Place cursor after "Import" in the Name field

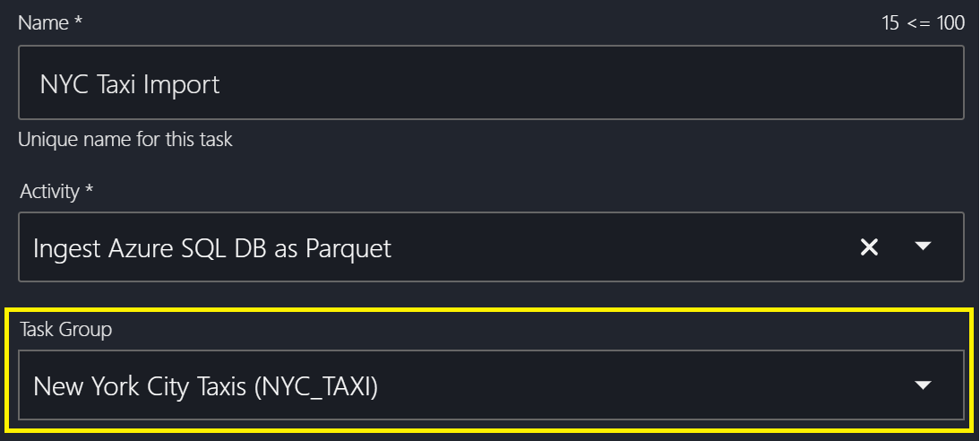click(222, 85)
